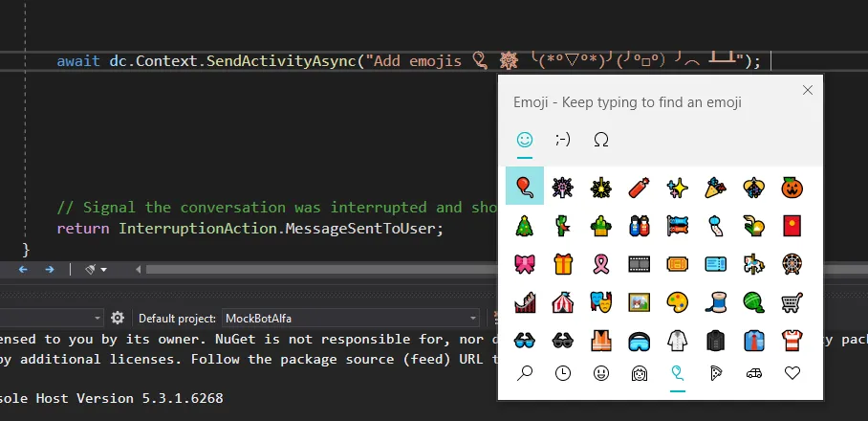The height and width of the screenshot is (421, 868).
Task: Switch to the Omega symbols tab
Action: coord(601,140)
